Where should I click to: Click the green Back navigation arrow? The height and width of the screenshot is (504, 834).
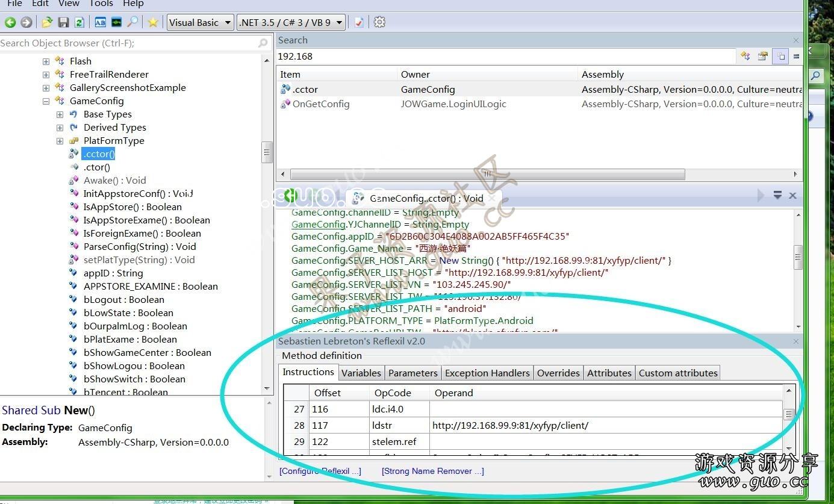(x=10, y=22)
